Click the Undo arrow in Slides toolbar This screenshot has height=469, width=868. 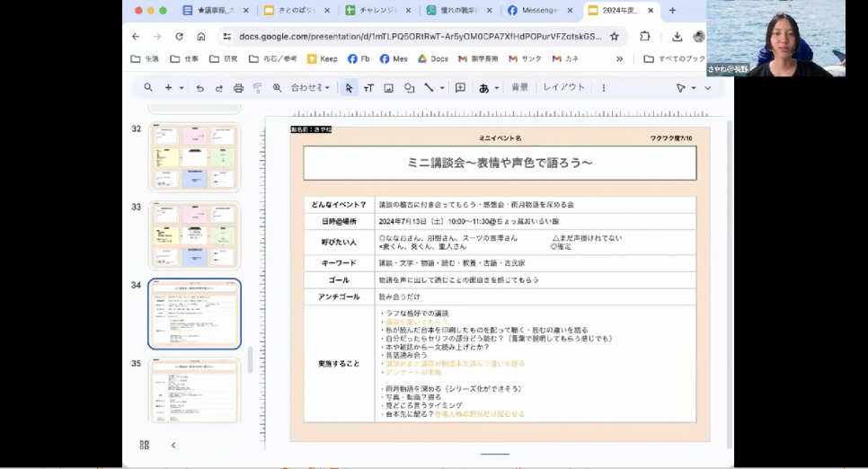coord(199,88)
